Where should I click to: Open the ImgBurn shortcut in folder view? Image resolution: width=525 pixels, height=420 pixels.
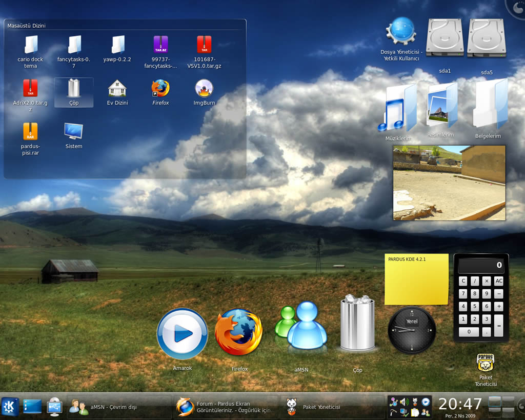point(204,89)
